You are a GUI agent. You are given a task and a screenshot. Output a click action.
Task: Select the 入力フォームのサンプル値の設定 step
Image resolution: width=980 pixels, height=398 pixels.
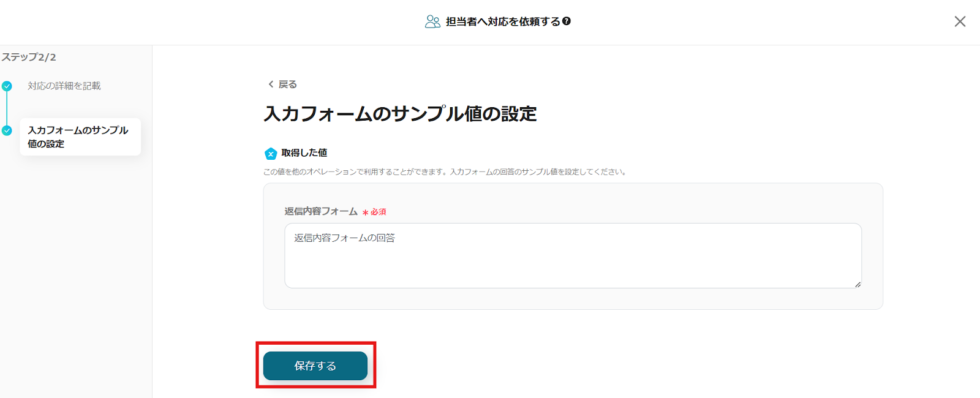[80, 137]
